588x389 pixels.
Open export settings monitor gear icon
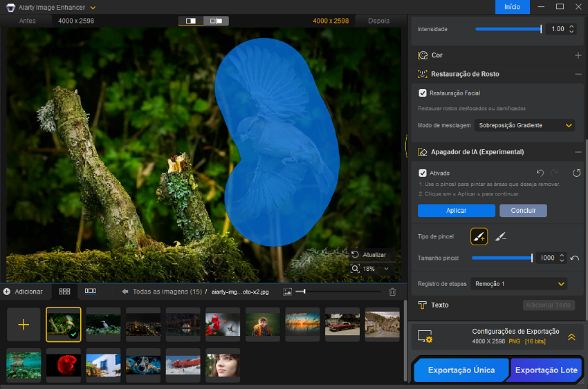coord(425,336)
